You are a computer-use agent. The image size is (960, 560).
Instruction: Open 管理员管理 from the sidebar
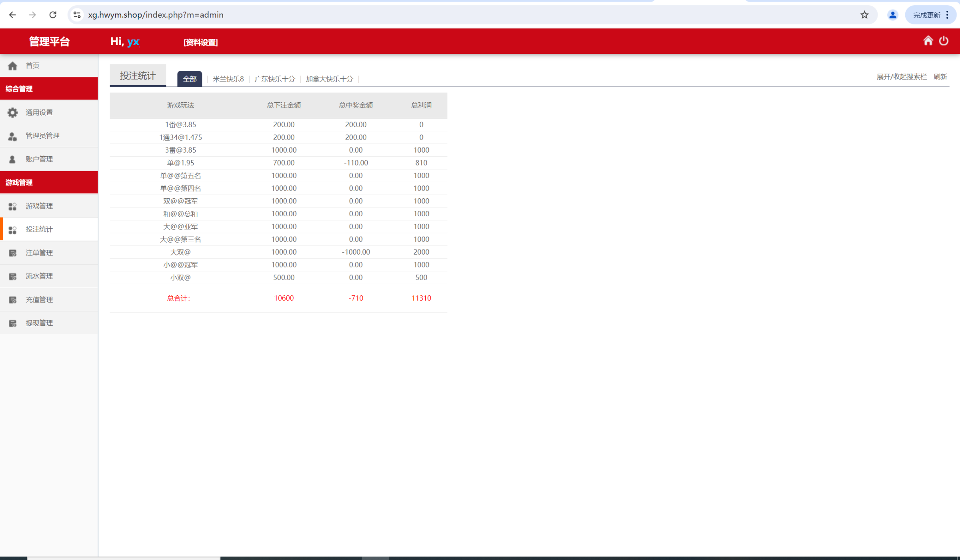[x=42, y=136]
